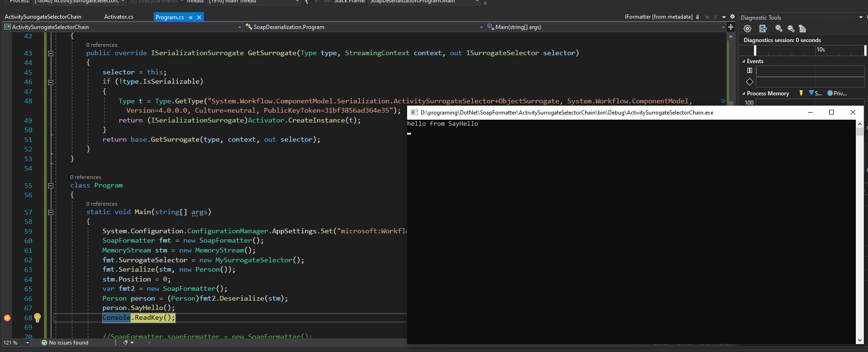Image resolution: width=868 pixels, height=352 pixels.
Task: Switch to the Activator.cs tab
Action: point(119,17)
